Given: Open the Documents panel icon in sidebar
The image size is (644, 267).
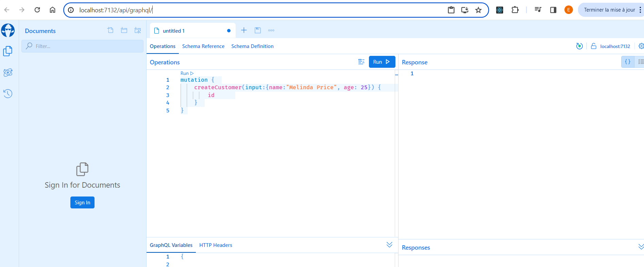Looking at the screenshot, I should point(8,51).
